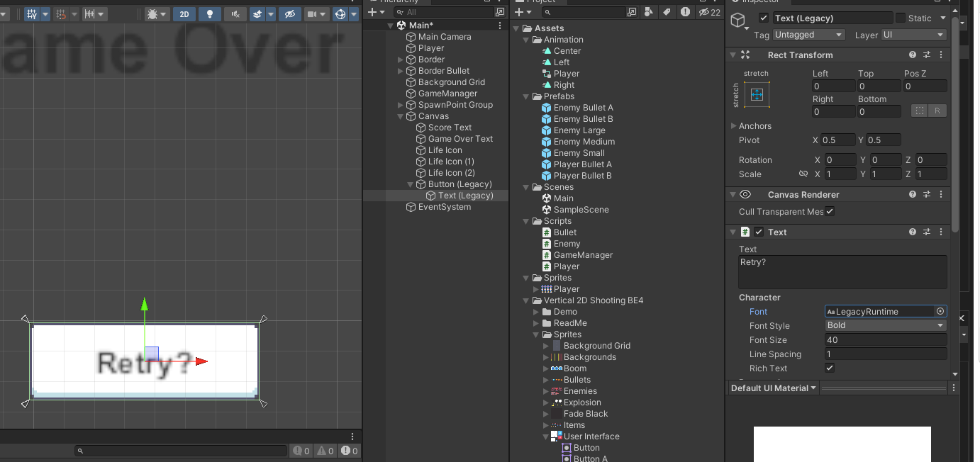980x462 pixels.
Task: Open Rect Transform presets slider icon
Action: tap(927, 55)
